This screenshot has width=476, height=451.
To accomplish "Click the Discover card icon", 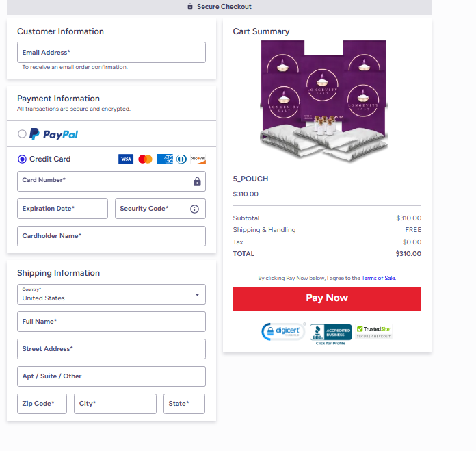I will click(198, 159).
